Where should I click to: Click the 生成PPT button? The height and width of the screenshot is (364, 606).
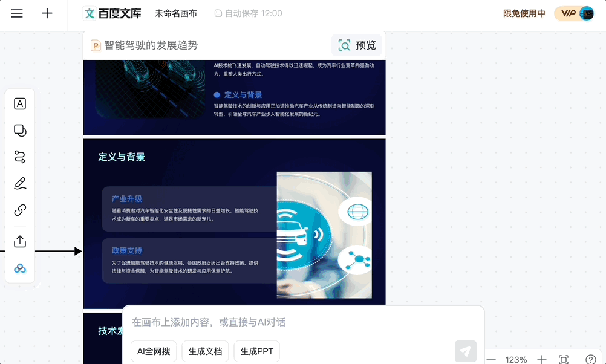256,351
